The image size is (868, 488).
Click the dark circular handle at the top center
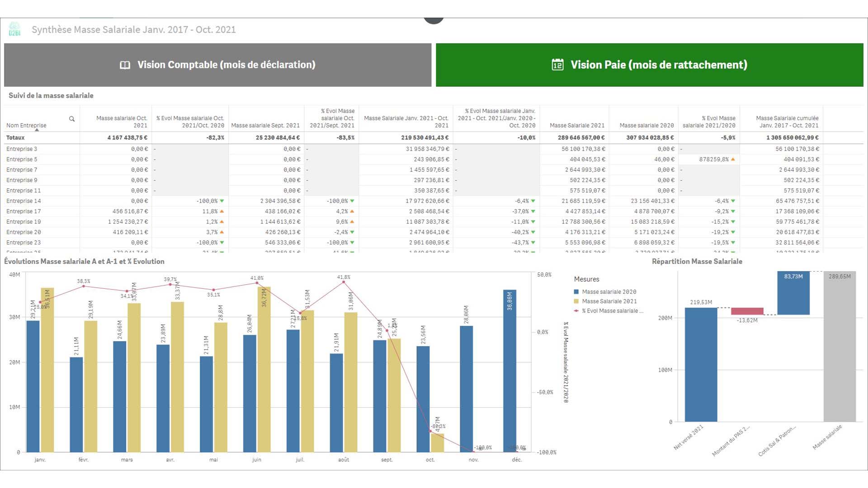point(434,19)
